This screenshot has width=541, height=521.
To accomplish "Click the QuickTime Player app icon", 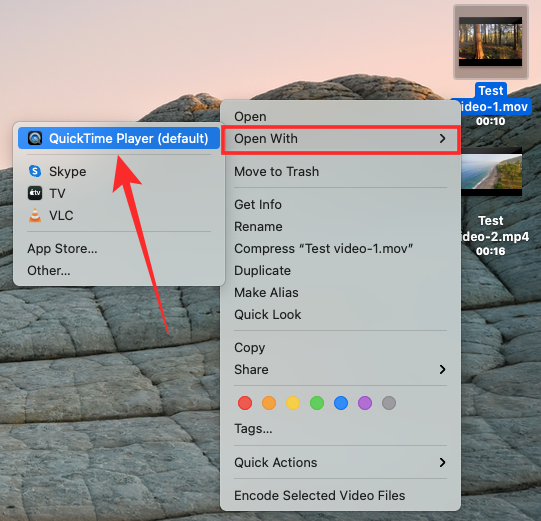I will [35, 138].
